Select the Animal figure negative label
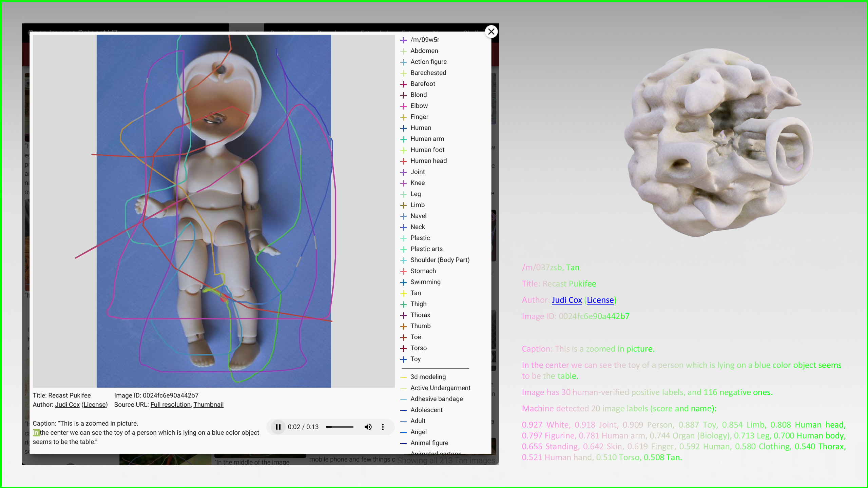The image size is (868, 488). point(429,443)
